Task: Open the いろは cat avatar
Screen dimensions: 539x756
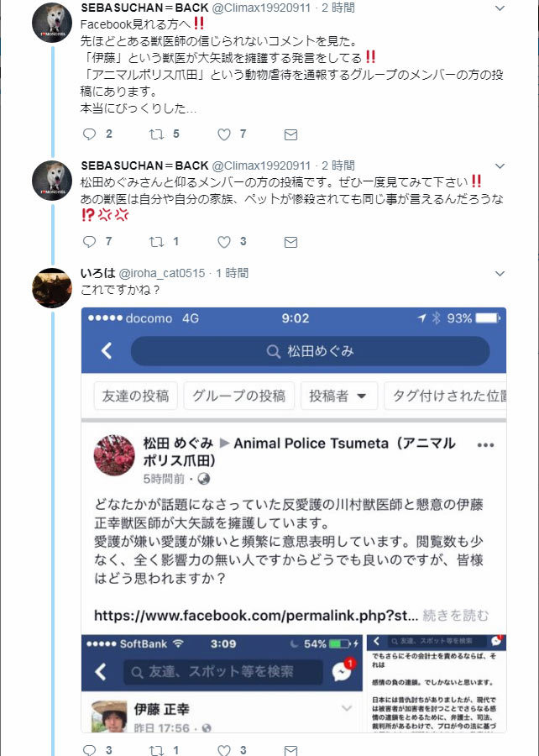Action: click(52, 288)
